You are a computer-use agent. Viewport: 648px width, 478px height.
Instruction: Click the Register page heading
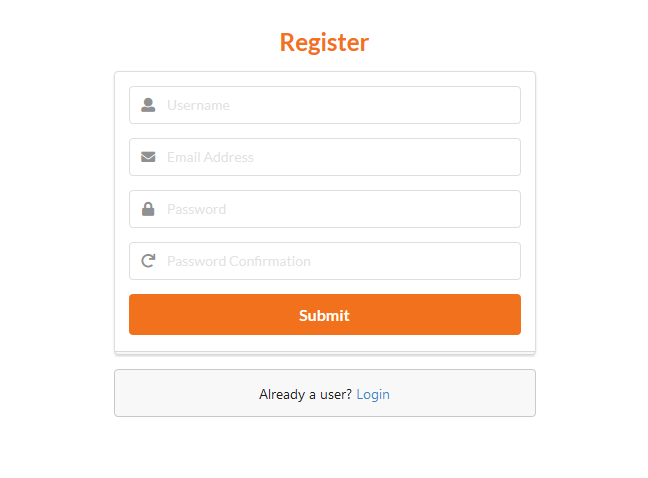click(324, 43)
